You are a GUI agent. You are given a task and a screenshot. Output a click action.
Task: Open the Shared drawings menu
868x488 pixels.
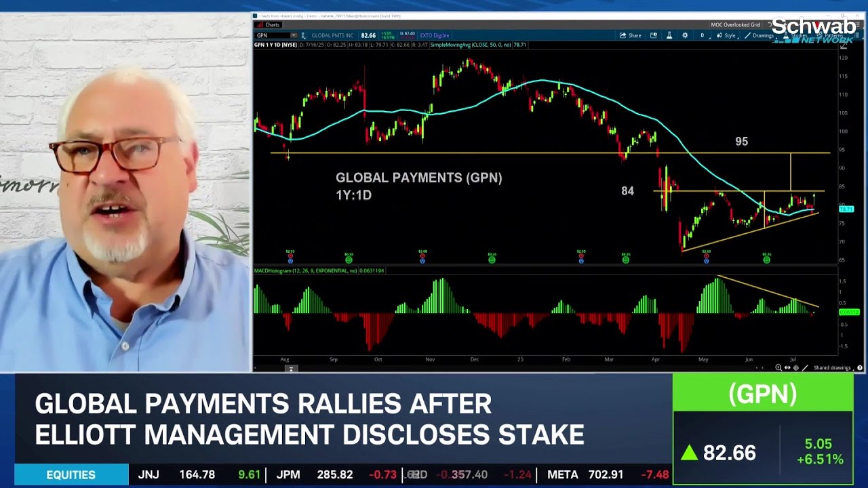pos(834,367)
